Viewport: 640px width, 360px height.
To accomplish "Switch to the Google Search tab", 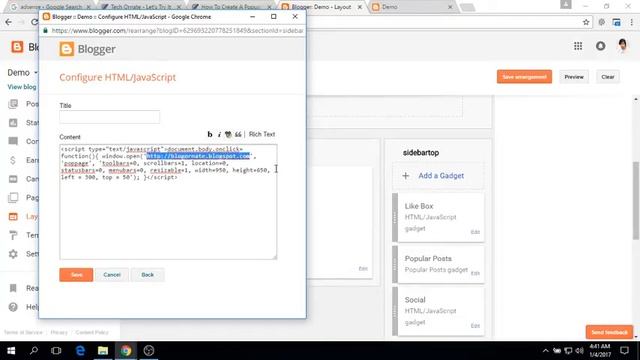I will pos(51,7).
